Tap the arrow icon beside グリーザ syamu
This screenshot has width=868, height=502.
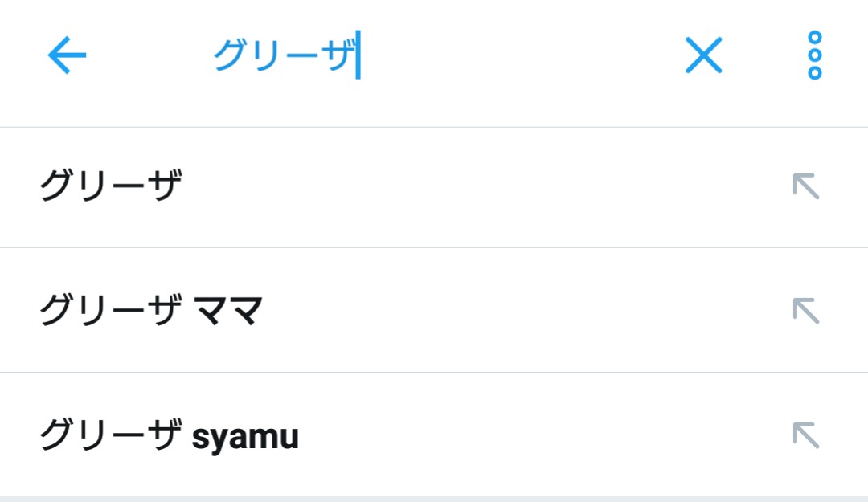point(805,435)
